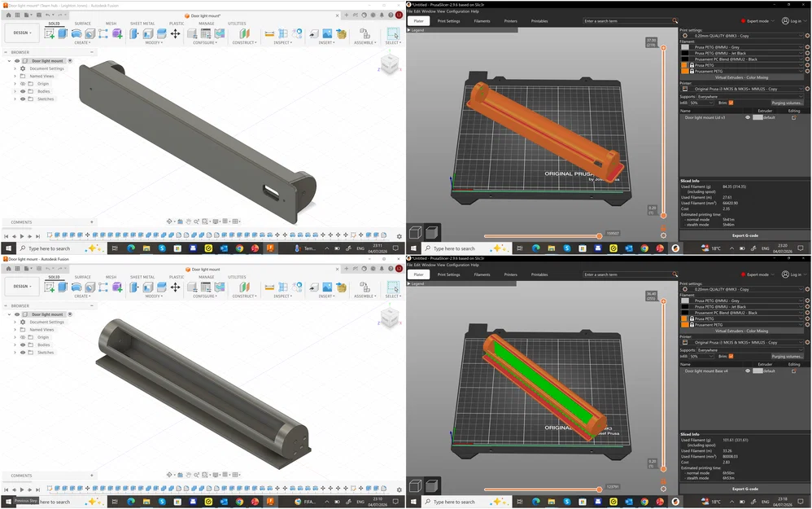Open timeline settings gear in tube-base Fusion window
The image size is (812, 509).
tap(399, 489)
